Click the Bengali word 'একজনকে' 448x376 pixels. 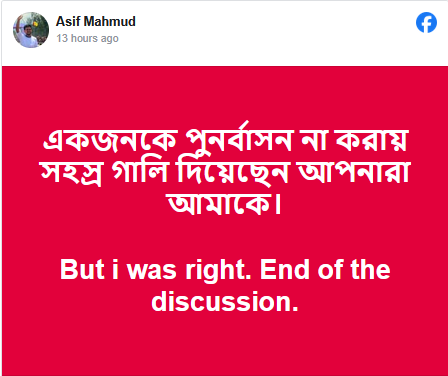pyautogui.click(x=110, y=140)
